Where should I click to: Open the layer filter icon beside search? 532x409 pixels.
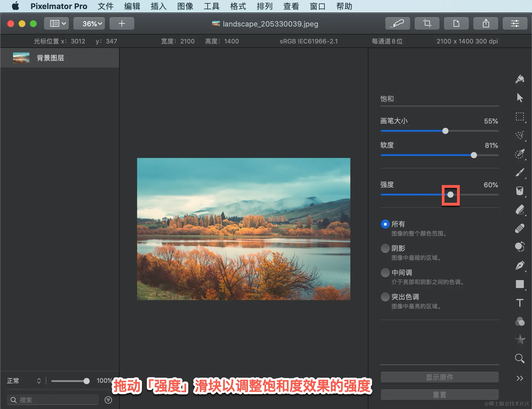pos(108,400)
